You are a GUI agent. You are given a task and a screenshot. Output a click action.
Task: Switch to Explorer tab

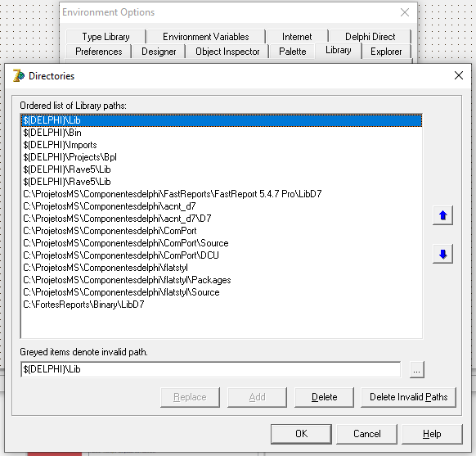386,52
